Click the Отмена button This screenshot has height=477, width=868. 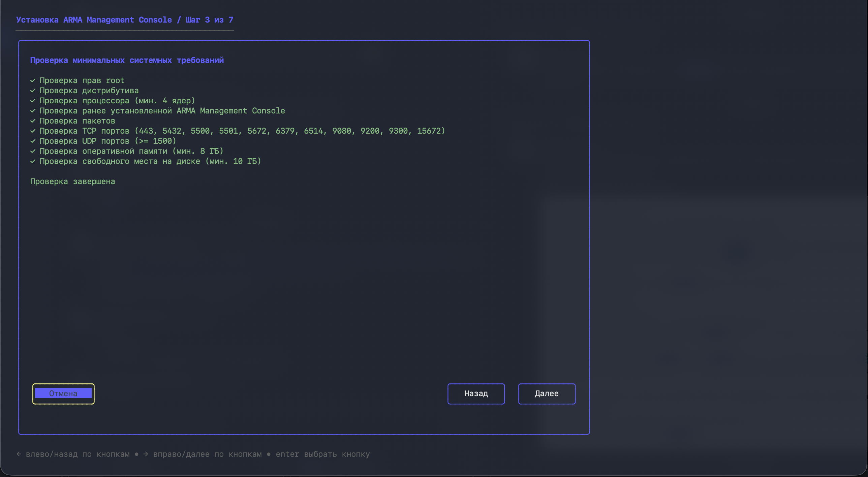[x=63, y=394]
